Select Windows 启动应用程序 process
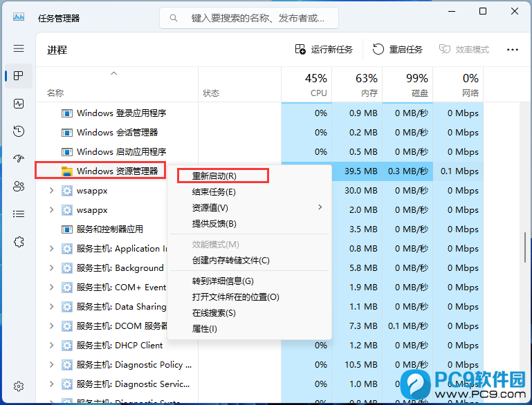532x405 pixels. point(121,151)
